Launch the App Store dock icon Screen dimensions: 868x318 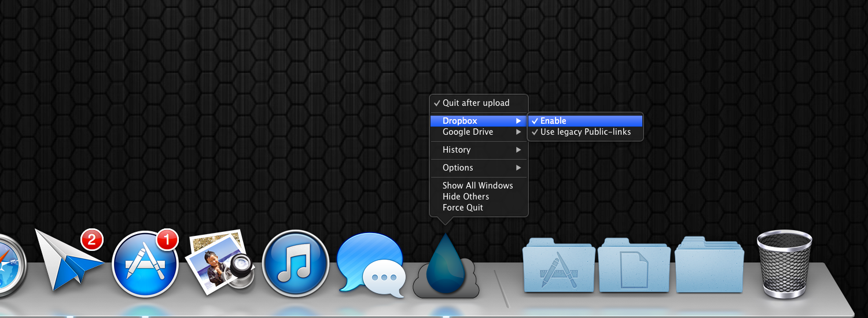click(x=145, y=263)
